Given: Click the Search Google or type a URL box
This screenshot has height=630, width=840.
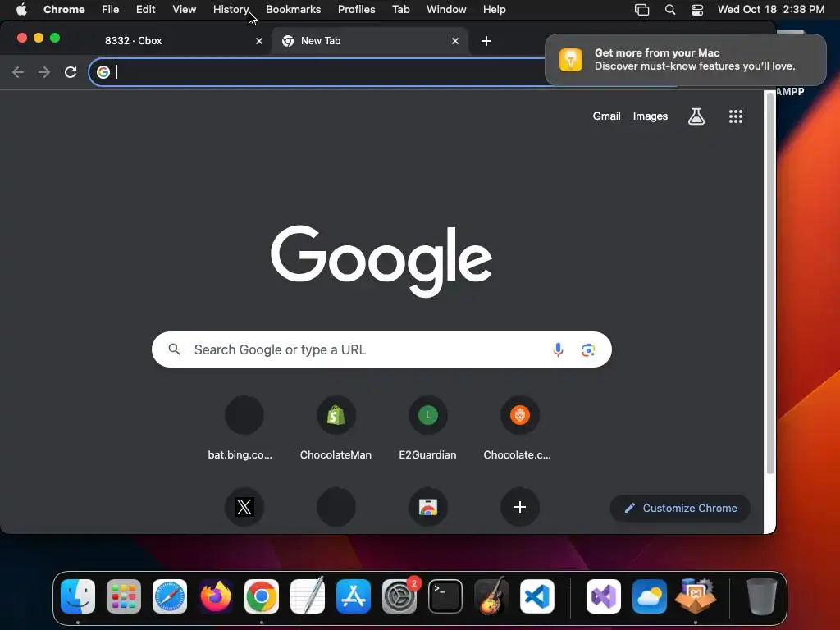Looking at the screenshot, I should [381, 349].
